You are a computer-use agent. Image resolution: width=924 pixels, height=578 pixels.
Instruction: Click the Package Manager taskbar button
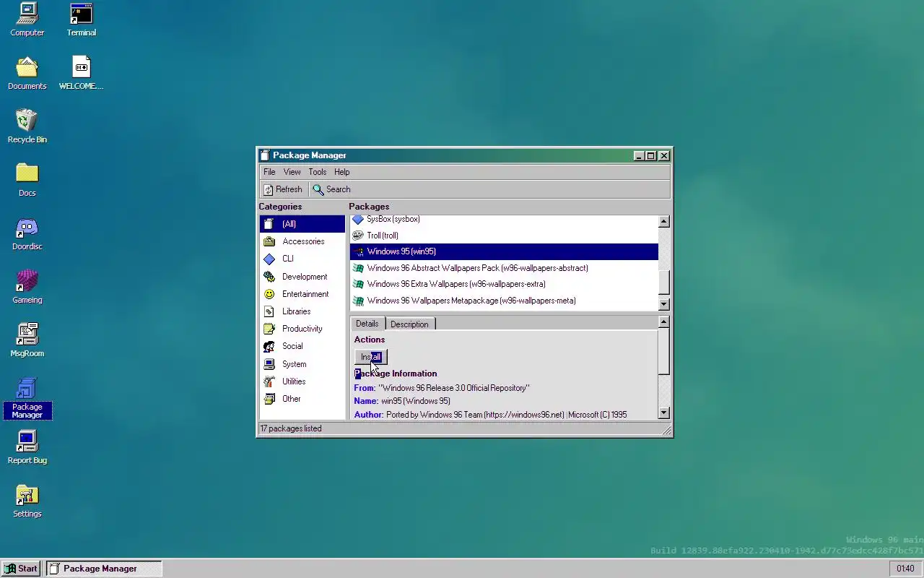pyautogui.click(x=104, y=569)
